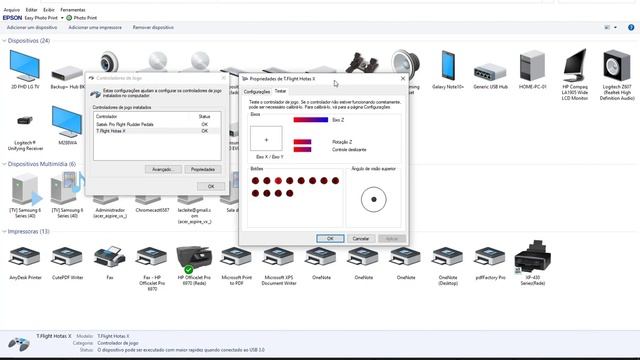Switch to the Testar tab

[280, 91]
